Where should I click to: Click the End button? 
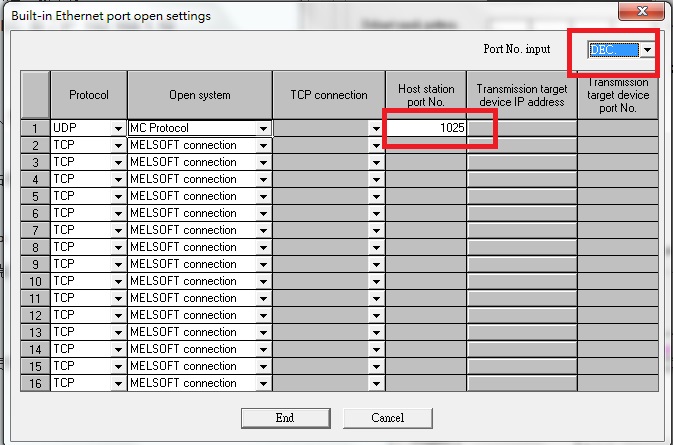[x=284, y=417]
